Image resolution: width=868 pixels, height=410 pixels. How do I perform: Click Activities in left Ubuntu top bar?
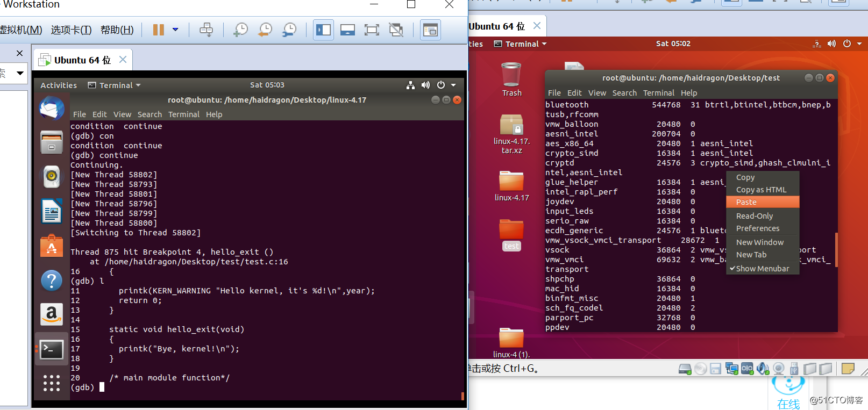tap(59, 85)
